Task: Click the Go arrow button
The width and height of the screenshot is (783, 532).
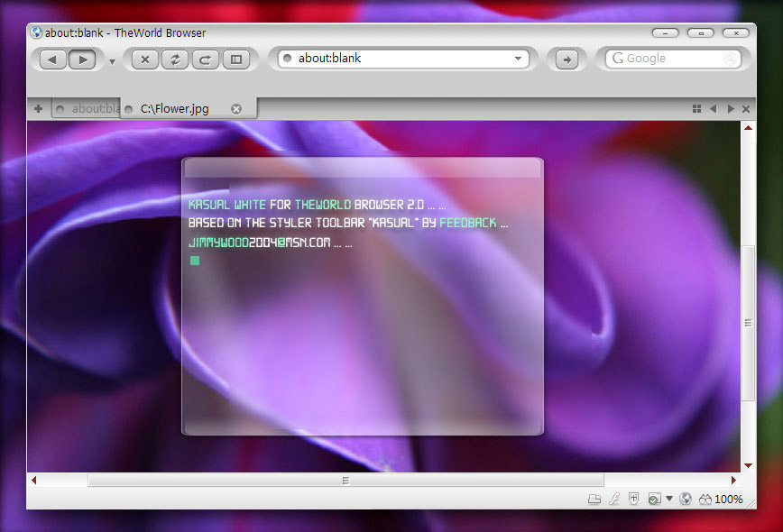Action: tap(567, 60)
